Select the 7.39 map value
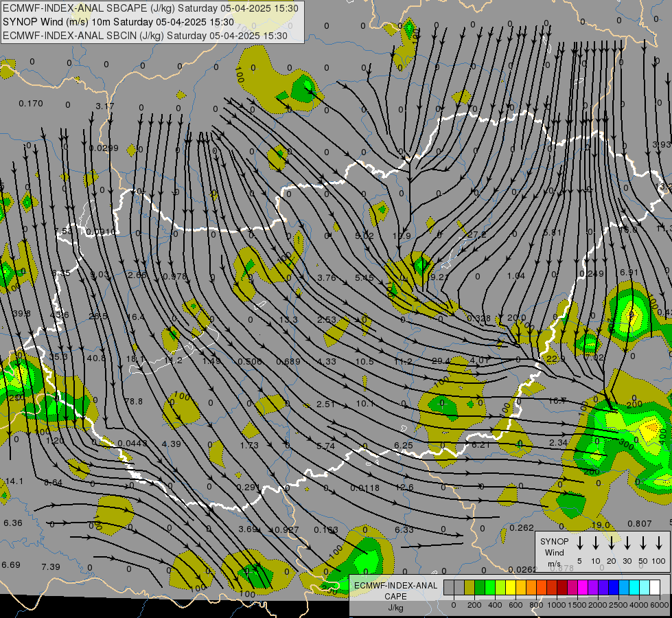Image resolution: width=672 pixels, height=618 pixels. click(51, 567)
